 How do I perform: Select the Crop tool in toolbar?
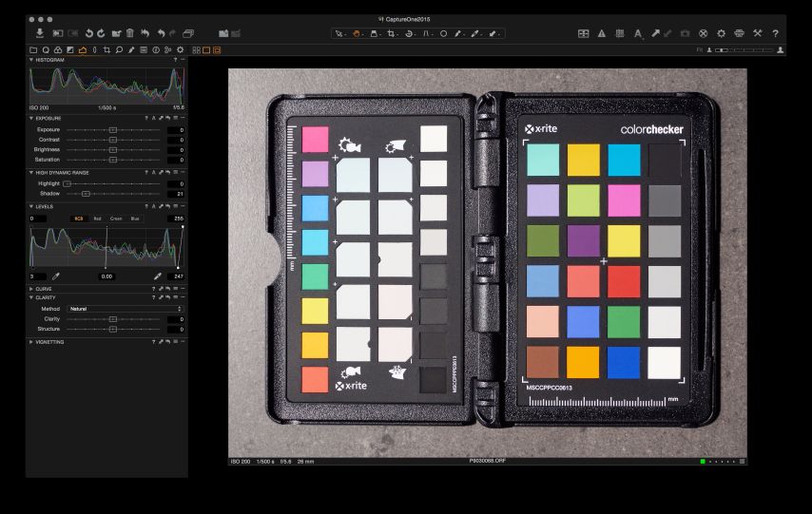(392, 33)
